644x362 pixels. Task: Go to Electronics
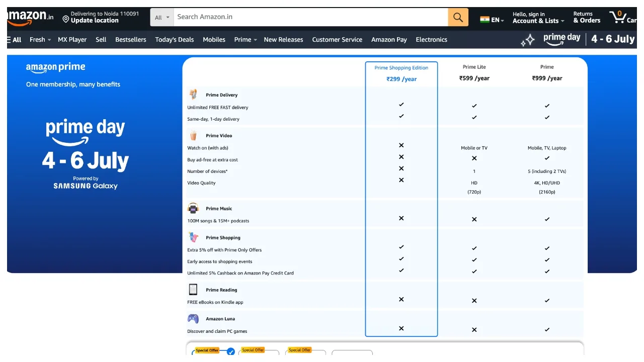pos(431,40)
